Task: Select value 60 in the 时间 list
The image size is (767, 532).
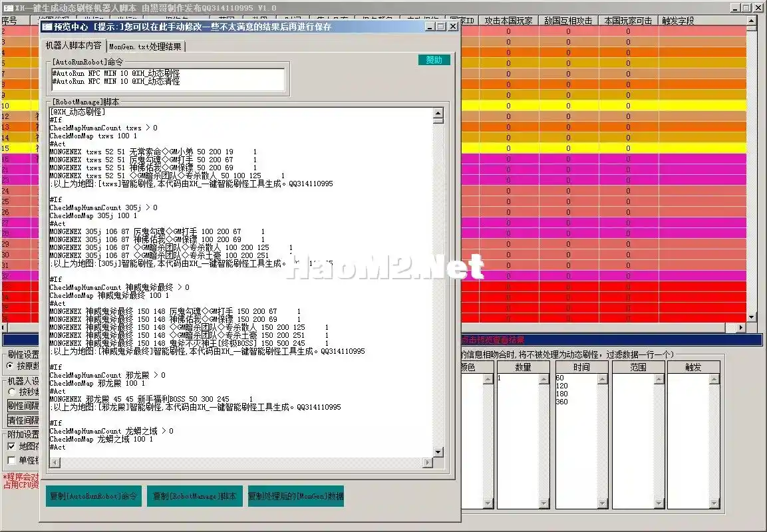Action: 560,378
